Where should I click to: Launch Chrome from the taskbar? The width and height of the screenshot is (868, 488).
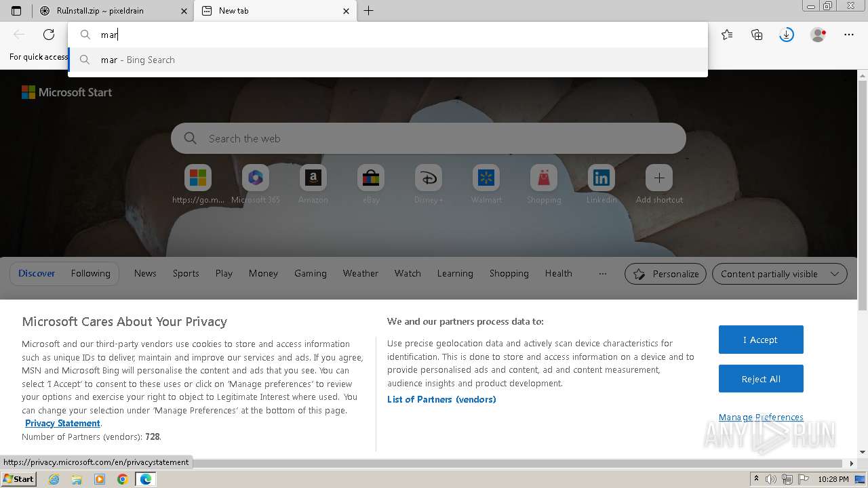click(x=122, y=479)
